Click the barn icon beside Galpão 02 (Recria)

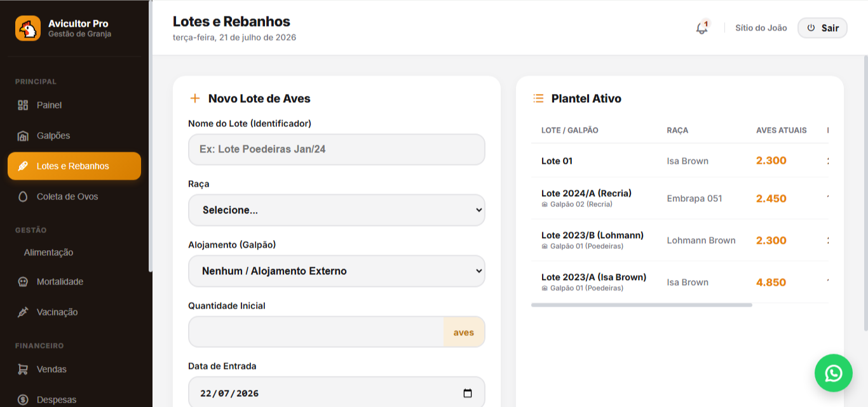545,204
